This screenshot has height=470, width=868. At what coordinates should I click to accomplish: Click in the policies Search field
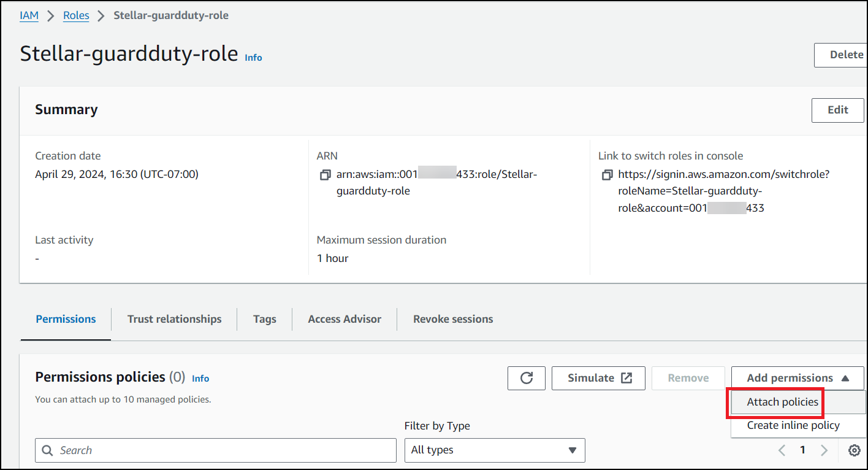click(x=216, y=450)
